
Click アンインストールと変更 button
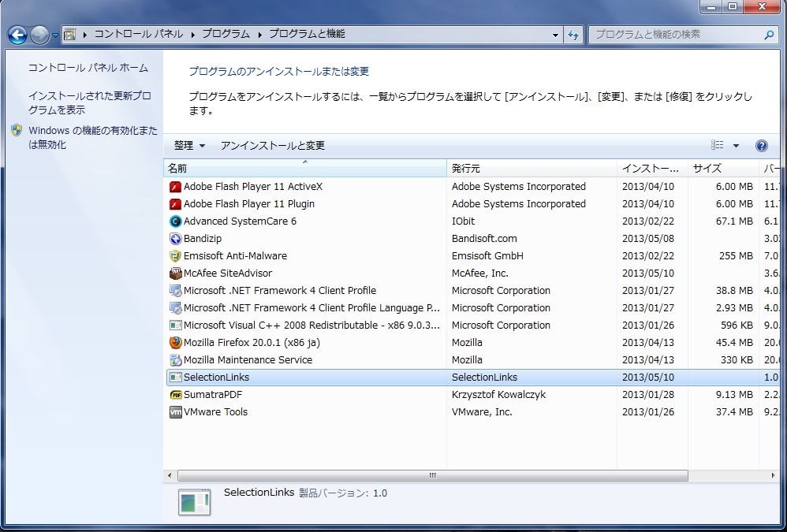[273, 146]
